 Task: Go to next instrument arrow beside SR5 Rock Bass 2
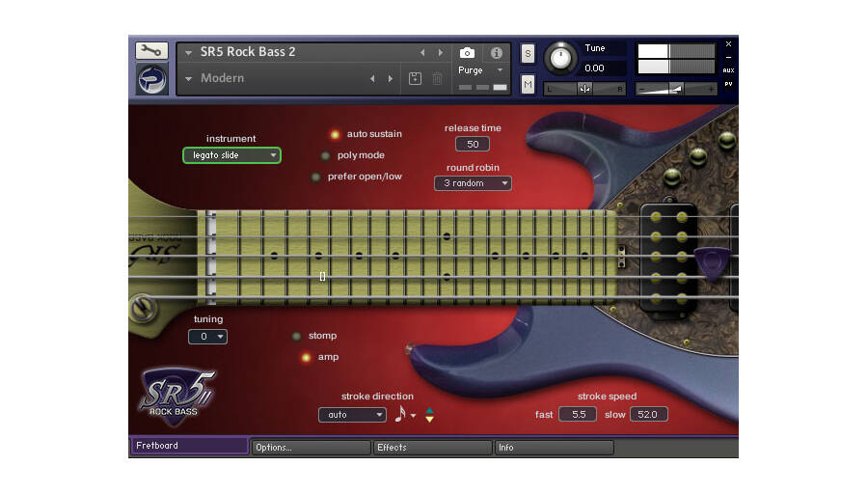[441, 53]
